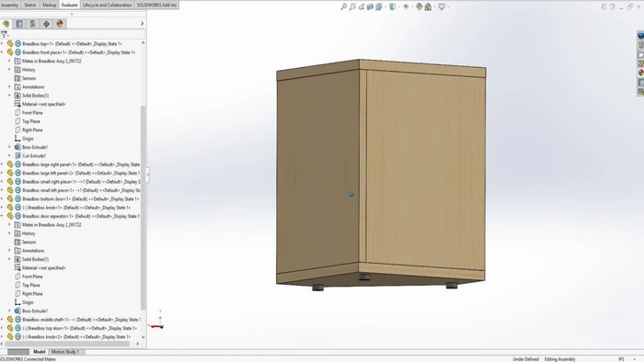Open the DisplayManager color sphere tab icon
The height and width of the screenshot is (362, 644).
tap(60, 24)
